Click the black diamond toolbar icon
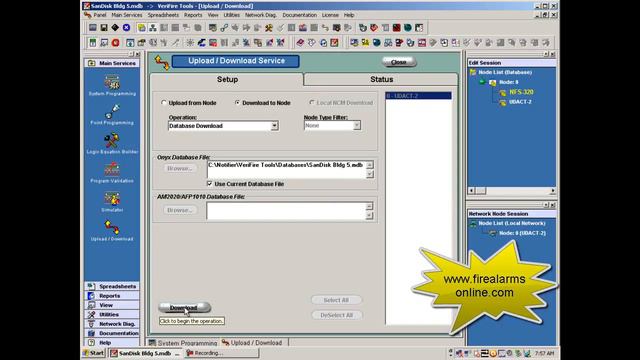 coord(115,28)
